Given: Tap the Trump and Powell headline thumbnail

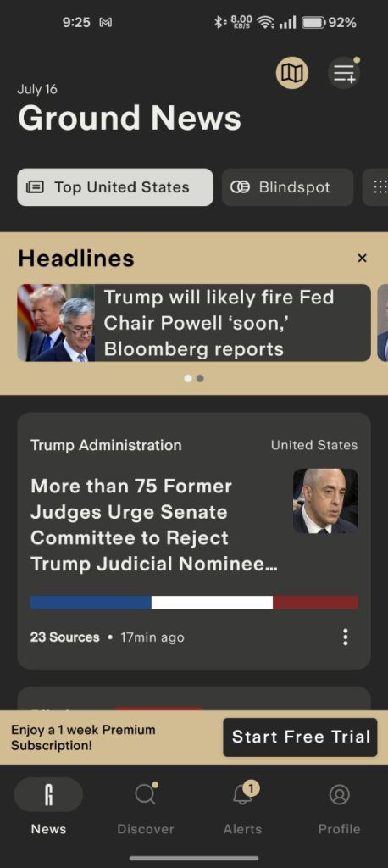Looking at the screenshot, I should (56, 323).
